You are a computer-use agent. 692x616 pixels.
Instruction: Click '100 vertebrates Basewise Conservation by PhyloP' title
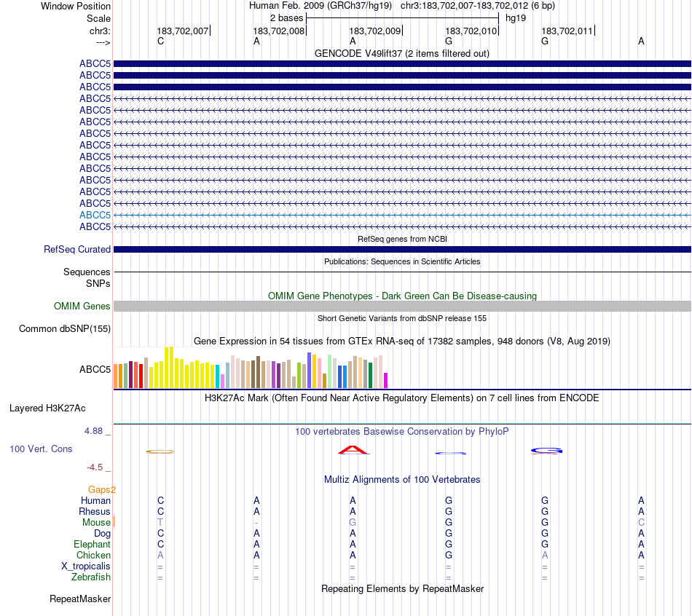click(402, 431)
